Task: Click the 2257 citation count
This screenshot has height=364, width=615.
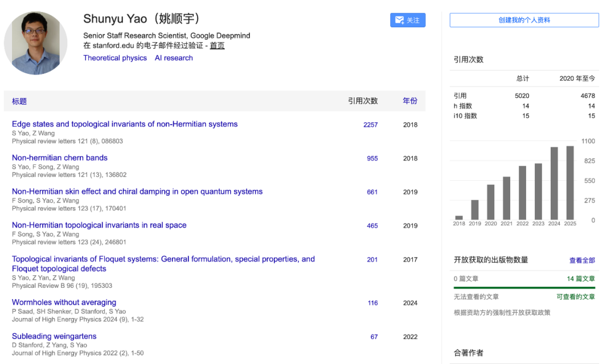Action: coord(370,125)
